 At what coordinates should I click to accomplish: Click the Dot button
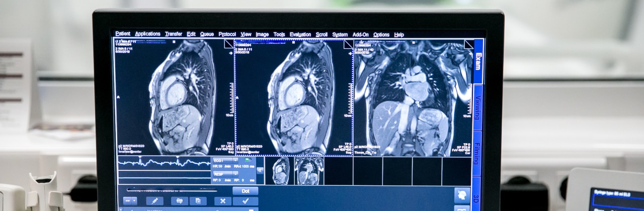[246, 191]
